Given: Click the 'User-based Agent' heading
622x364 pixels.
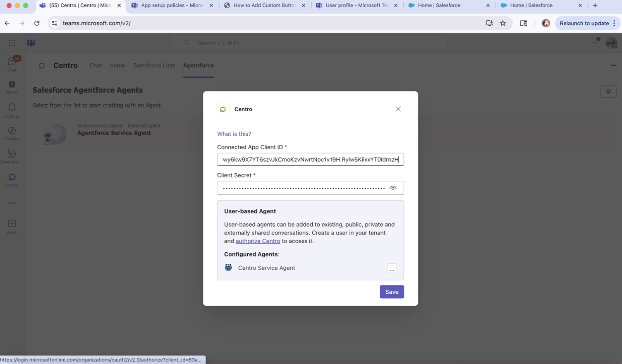Looking at the screenshot, I should point(250,211).
